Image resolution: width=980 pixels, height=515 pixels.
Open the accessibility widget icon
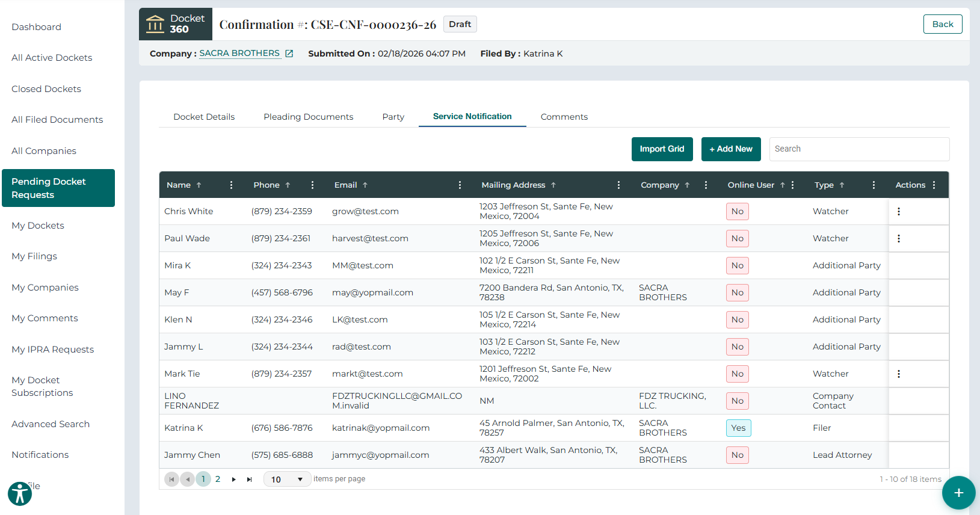point(20,494)
